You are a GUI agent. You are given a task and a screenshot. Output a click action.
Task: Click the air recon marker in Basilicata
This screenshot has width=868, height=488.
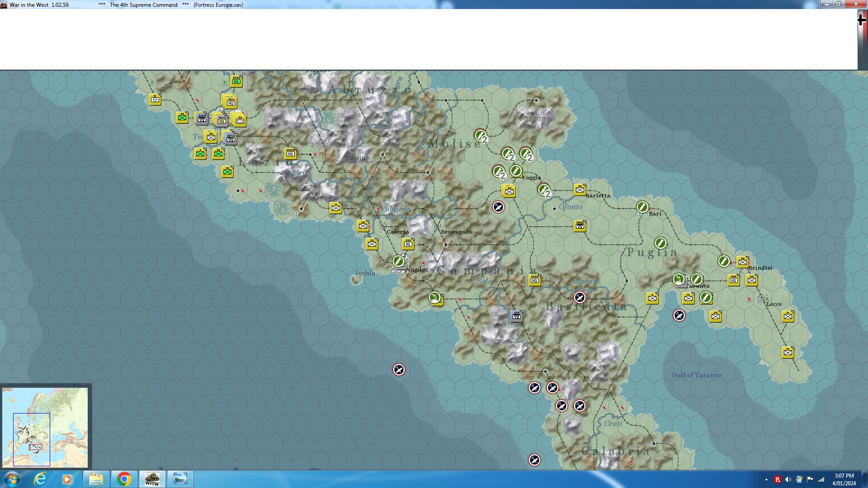click(x=580, y=297)
